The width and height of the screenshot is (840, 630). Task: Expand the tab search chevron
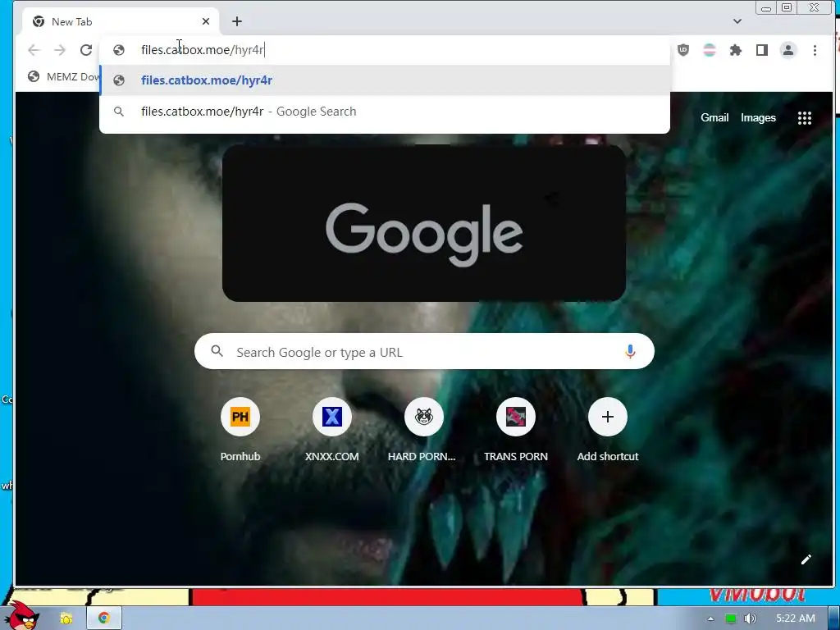tap(737, 21)
